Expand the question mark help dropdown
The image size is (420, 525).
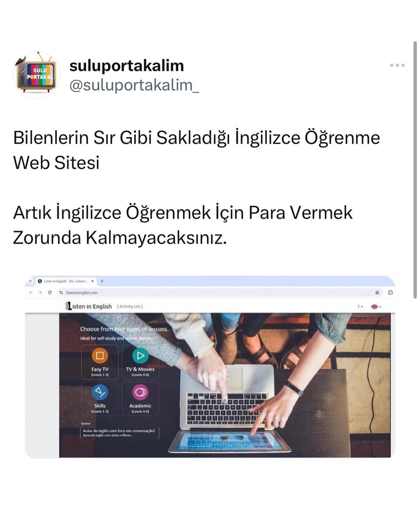coord(360,306)
